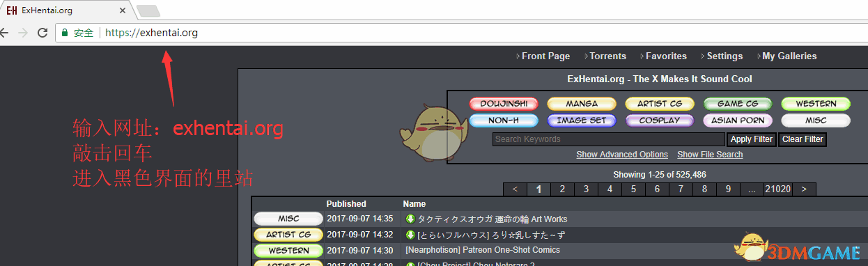The width and height of the screenshot is (868, 266).
Task: Click the browser forward arrow
Action: 23,33
